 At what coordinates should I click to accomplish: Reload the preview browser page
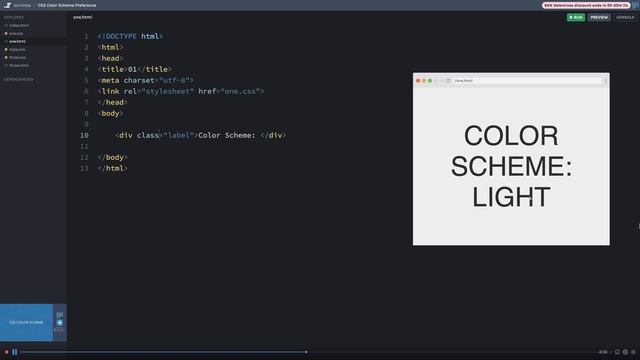(448, 81)
